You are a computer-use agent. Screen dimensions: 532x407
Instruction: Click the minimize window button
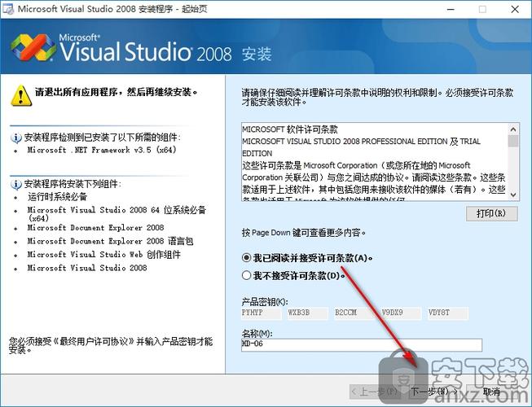451,9
